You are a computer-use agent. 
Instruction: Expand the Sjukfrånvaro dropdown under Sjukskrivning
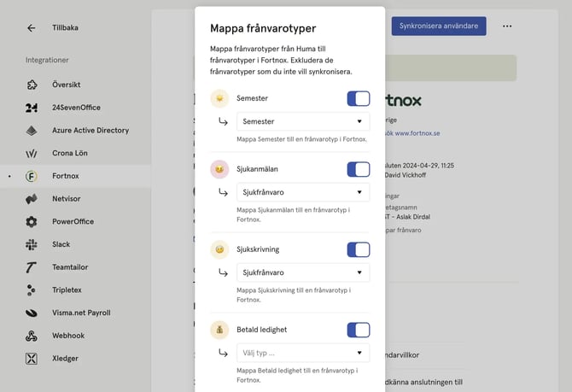coord(303,272)
